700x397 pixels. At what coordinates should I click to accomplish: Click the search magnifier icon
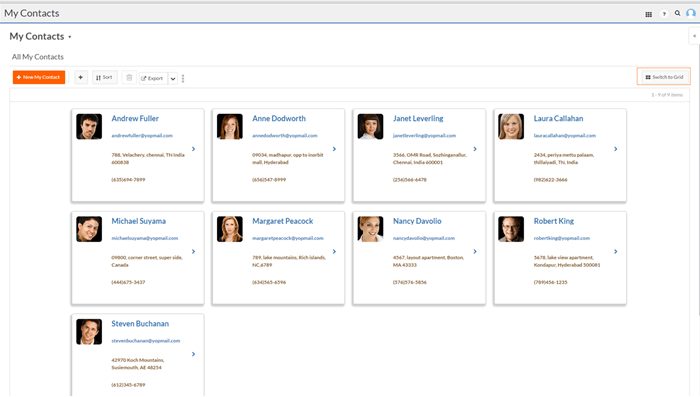pyautogui.click(x=678, y=13)
